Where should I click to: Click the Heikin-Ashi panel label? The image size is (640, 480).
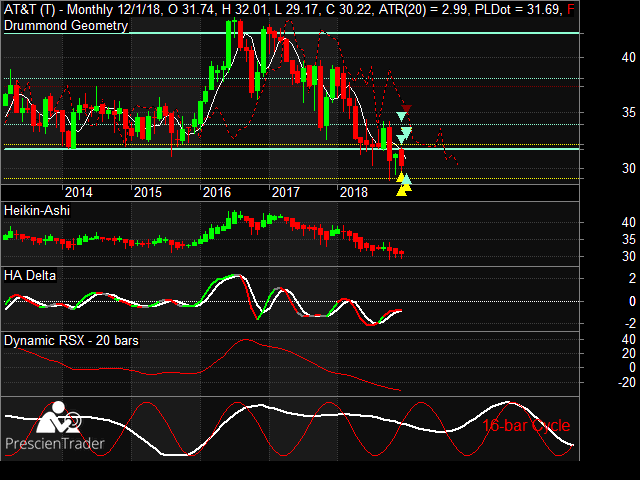tap(37, 211)
